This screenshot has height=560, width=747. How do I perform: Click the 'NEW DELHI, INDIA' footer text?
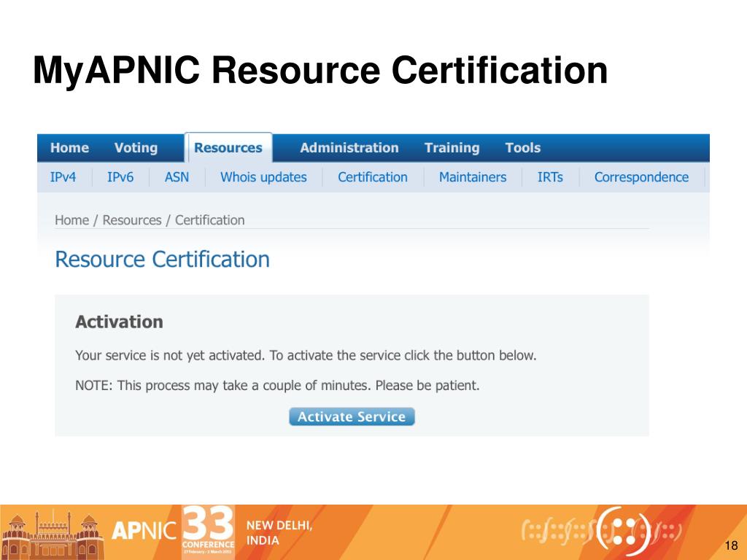(279, 533)
